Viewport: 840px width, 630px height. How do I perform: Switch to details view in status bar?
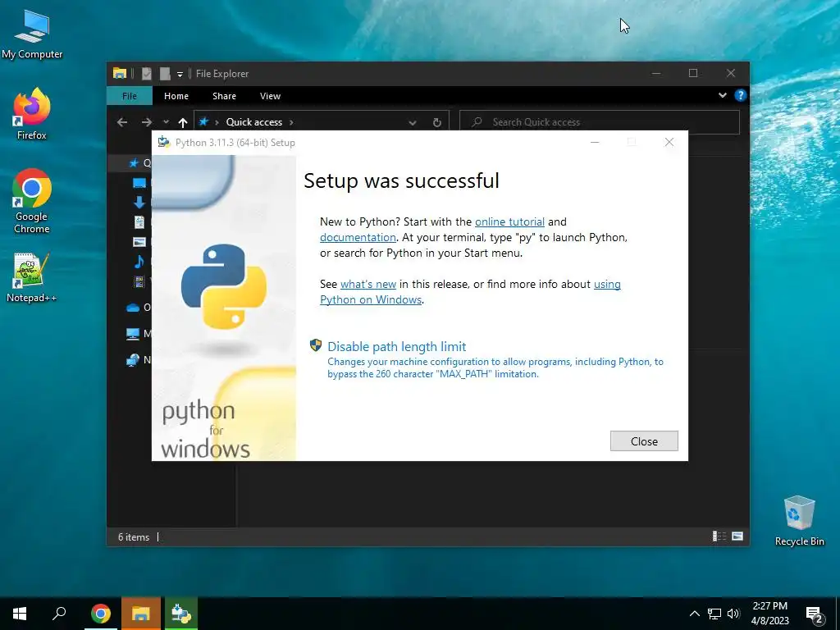719,536
